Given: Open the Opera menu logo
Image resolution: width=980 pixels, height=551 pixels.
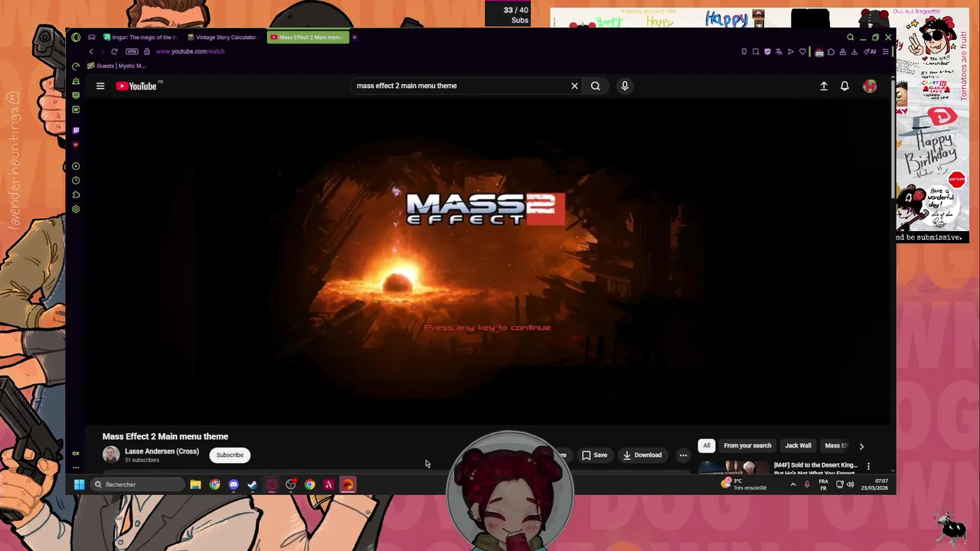Looking at the screenshot, I should pos(76,37).
